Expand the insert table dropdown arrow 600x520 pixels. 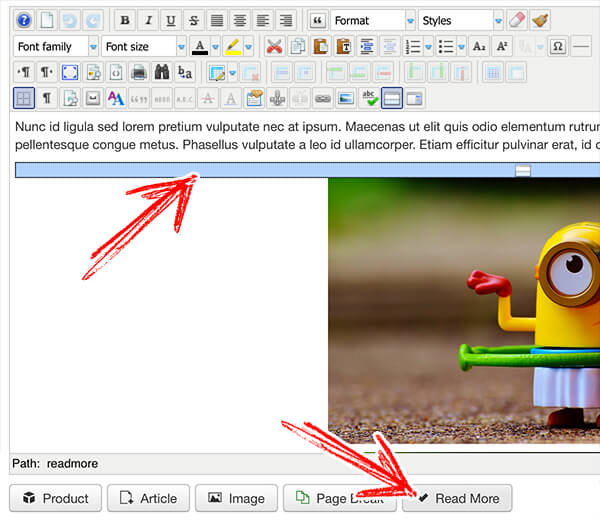[232, 72]
